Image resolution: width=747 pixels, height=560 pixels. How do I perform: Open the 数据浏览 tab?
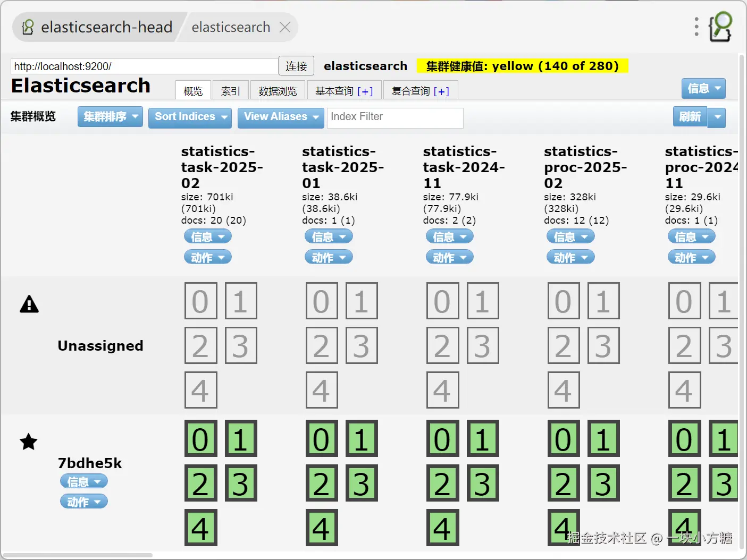[278, 91]
